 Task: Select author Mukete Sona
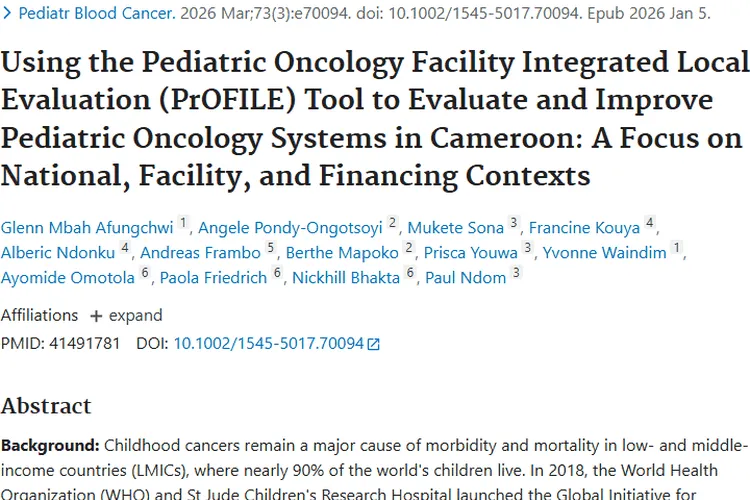(x=457, y=227)
